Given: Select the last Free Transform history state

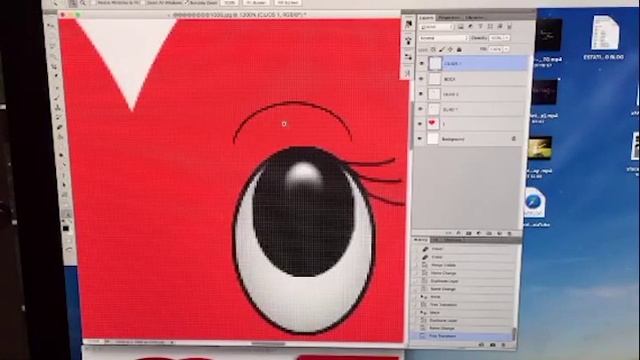Looking at the screenshot, I should coord(462,336).
